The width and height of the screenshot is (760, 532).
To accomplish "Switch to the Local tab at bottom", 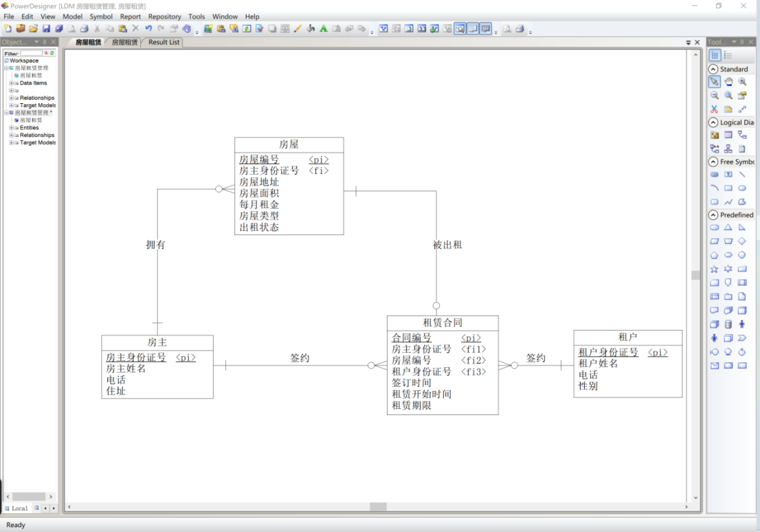I will [16, 508].
